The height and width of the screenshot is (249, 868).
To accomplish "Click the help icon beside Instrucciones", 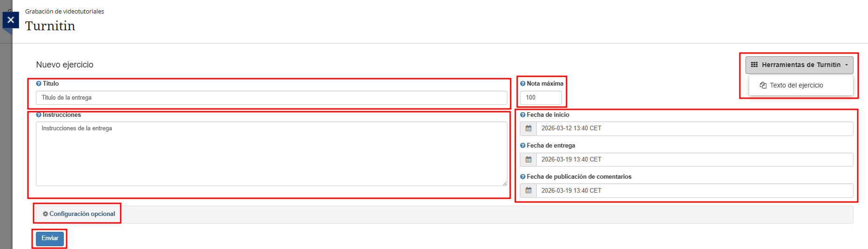I will (x=39, y=115).
